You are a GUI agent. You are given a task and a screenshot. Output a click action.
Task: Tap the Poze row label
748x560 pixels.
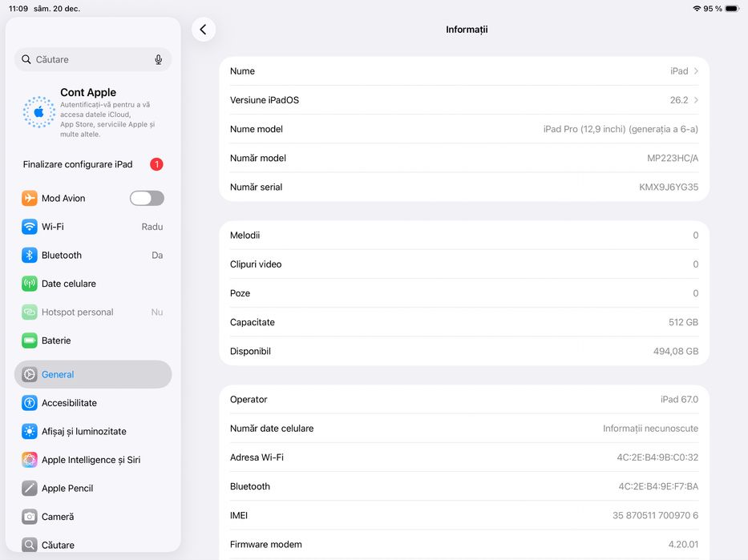[x=240, y=293]
